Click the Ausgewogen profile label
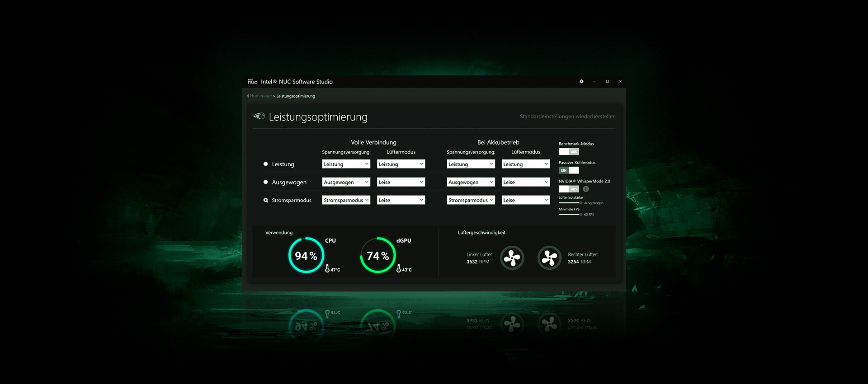Image resolution: width=868 pixels, height=384 pixels. 289,182
